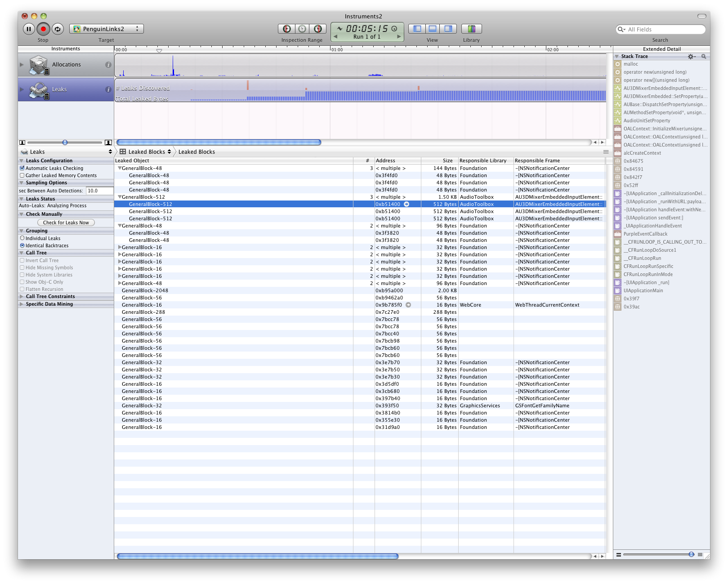
Task: Check the Hide Missing Symbols option
Action: pyautogui.click(x=22, y=267)
